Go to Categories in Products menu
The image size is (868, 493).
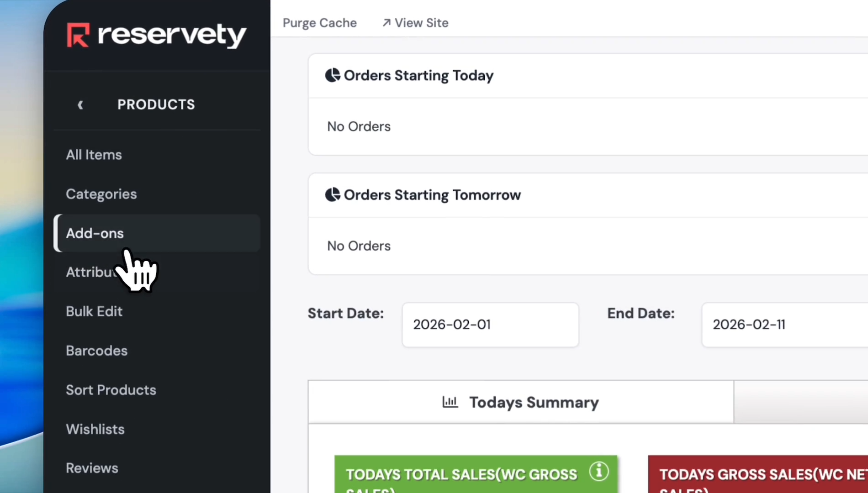101,194
